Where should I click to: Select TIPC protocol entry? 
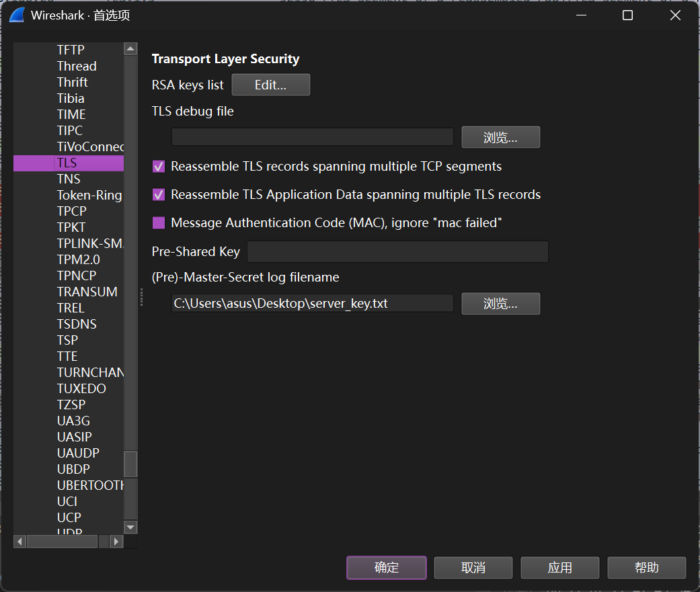pyautogui.click(x=70, y=130)
